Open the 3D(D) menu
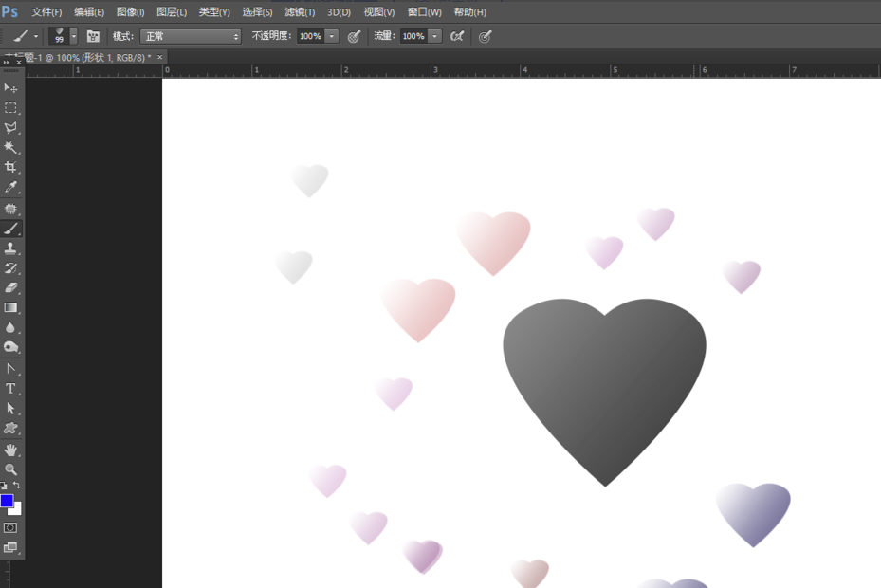 click(339, 11)
